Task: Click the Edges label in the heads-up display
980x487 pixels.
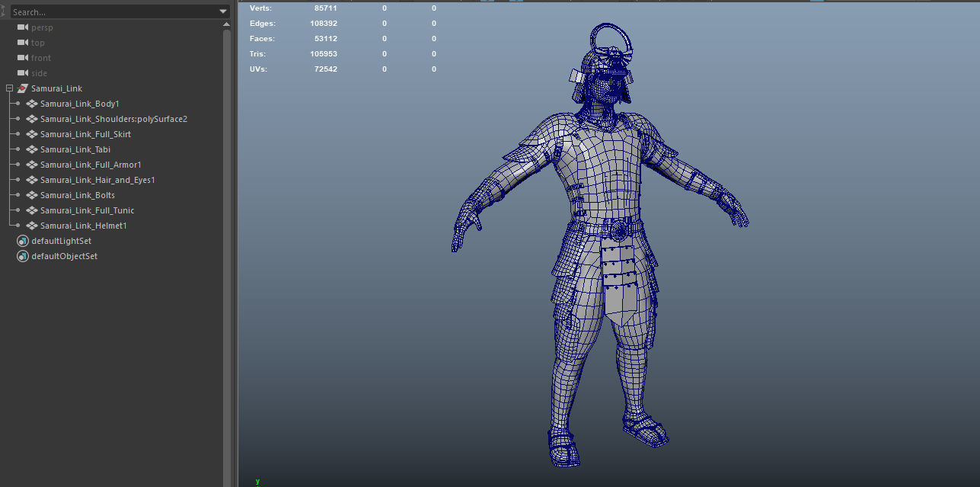Action: click(262, 24)
